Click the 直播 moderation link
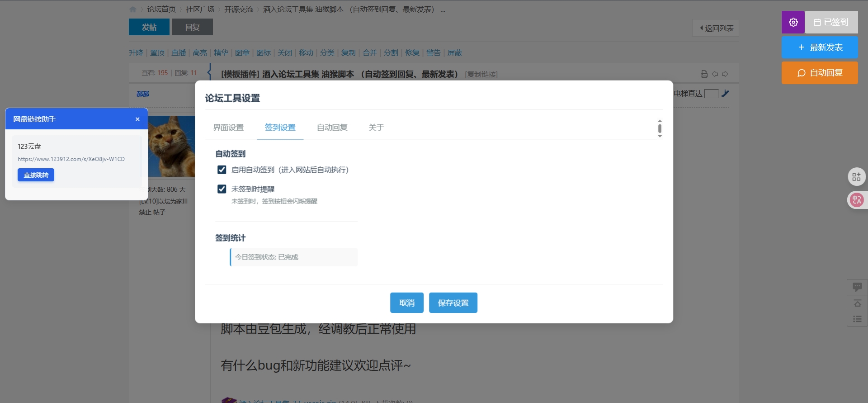This screenshot has width=868, height=403. tap(179, 53)
